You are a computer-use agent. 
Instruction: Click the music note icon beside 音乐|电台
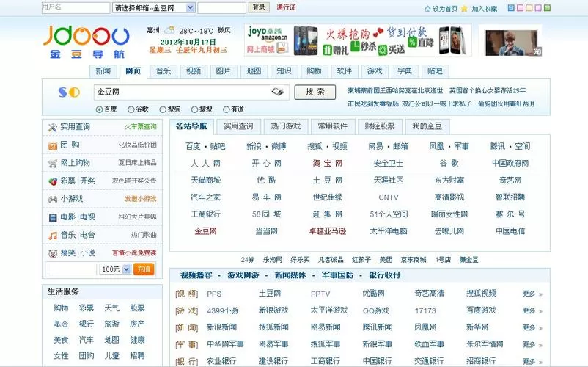pos(53,236)
